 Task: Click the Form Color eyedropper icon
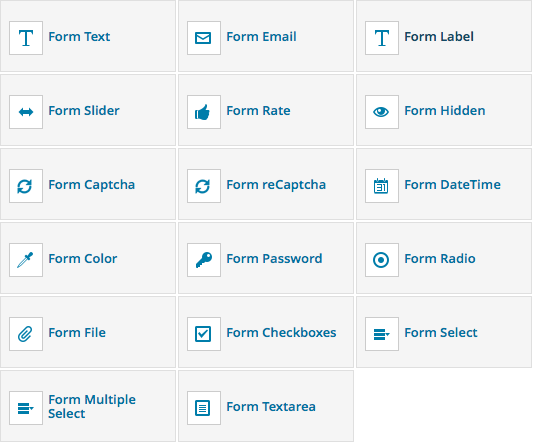coord(26,260)
